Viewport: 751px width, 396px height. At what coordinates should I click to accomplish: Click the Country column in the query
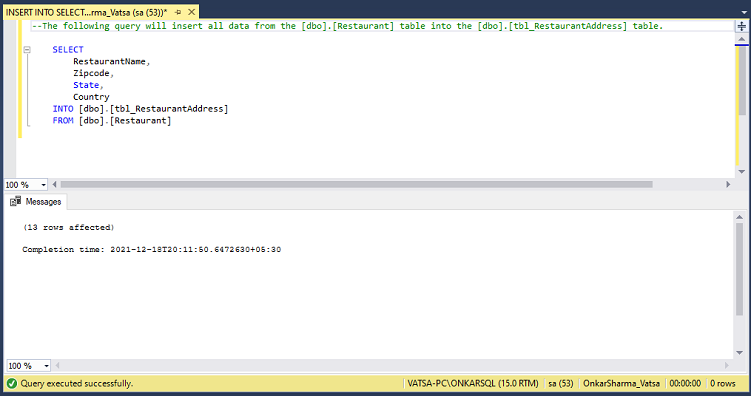[x=91, y=97]
